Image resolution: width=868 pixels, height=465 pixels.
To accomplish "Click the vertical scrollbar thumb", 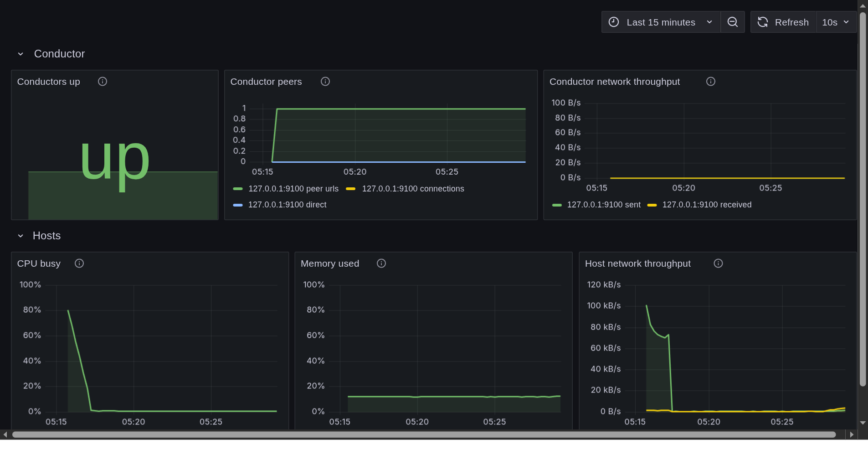I will (863, 199).
